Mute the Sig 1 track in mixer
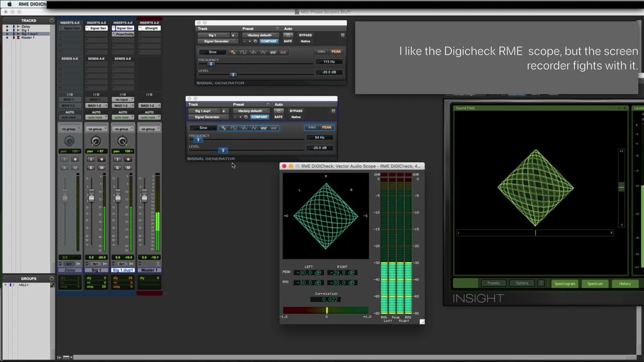 pos(102,167)
